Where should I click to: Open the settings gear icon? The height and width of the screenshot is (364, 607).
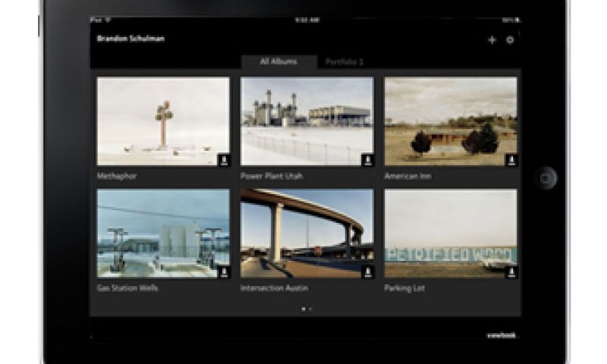(x=510, y=40)
